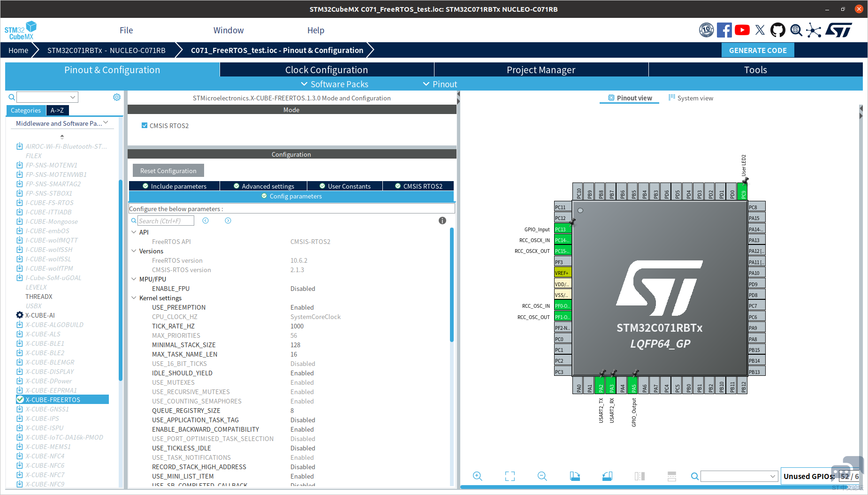Open the File menu
This screenshot has width=868, height=495.
126,30
